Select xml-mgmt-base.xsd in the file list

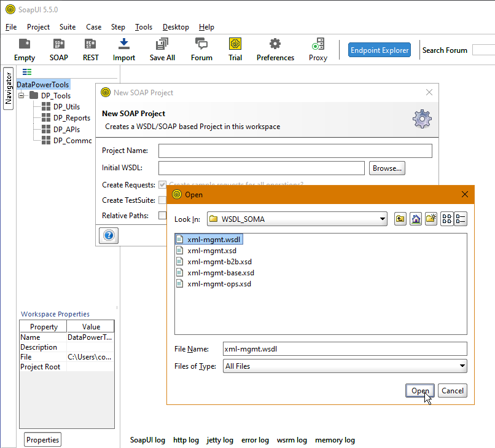[220, 273]
